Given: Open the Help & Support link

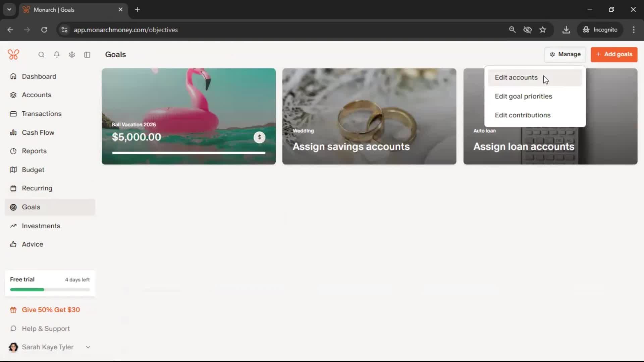Looking at the screenshot, I should [46, 329].
